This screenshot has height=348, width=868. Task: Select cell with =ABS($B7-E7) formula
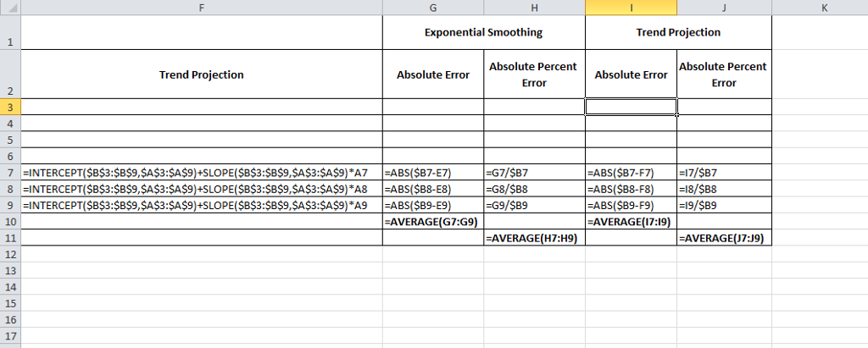[431, 173]
